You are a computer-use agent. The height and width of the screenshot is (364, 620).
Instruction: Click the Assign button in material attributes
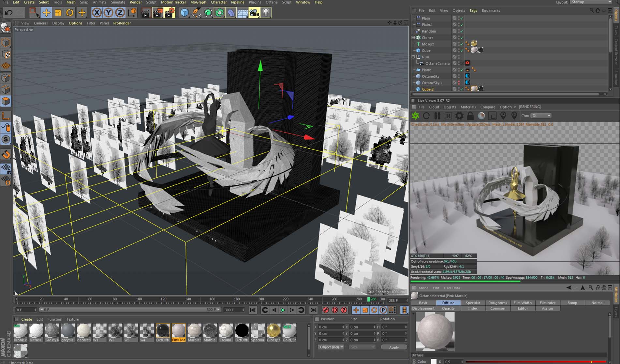(547, 308)
